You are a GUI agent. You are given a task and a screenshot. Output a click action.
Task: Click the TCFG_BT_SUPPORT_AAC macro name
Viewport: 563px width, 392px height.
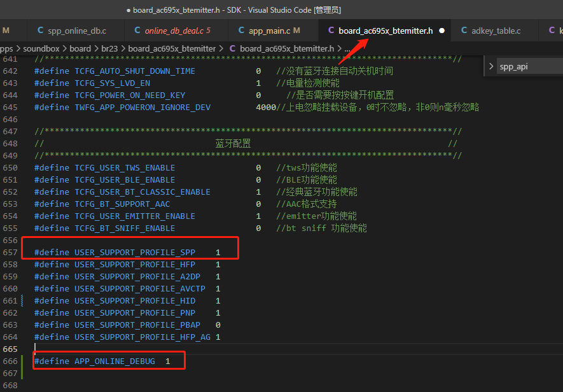(122, 204)
